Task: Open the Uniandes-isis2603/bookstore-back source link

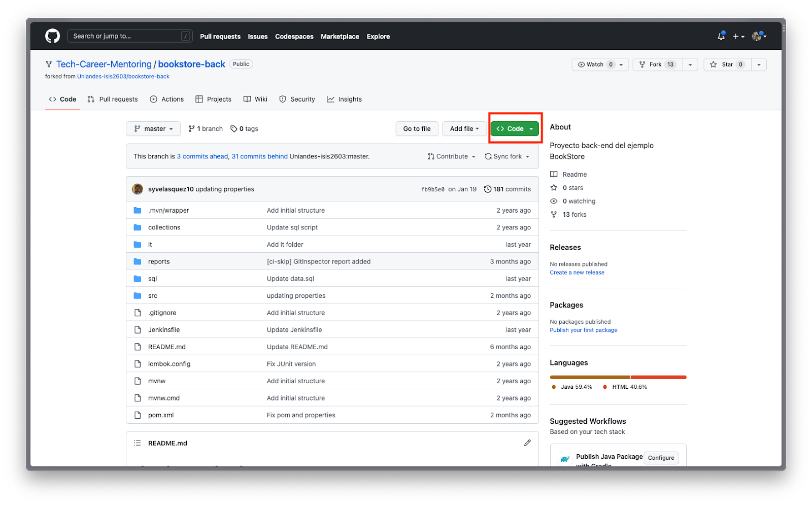Action: [x=123, y=77]
